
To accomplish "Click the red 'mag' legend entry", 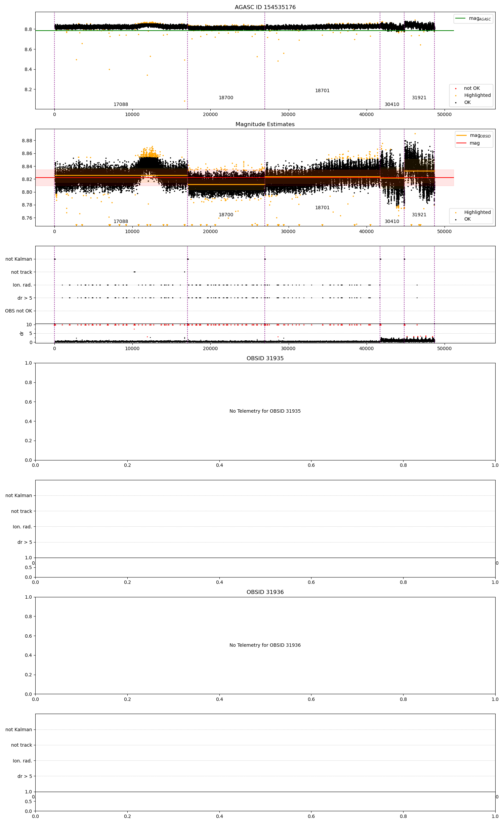I will click(x=468, y=143).
